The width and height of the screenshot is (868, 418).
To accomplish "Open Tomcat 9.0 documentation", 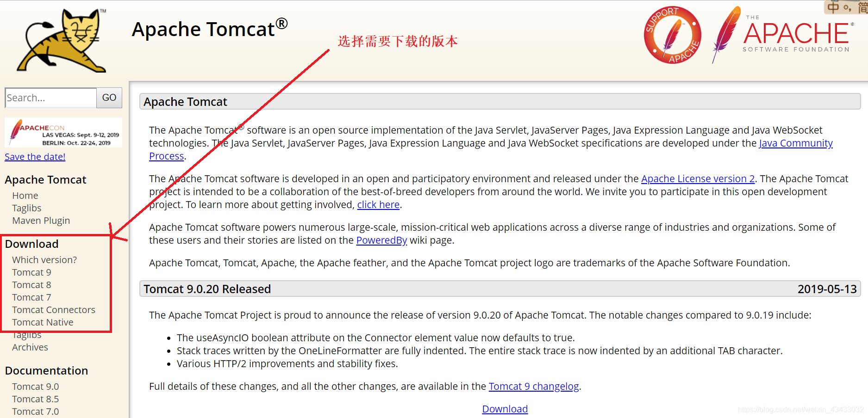I will point(36,387).
